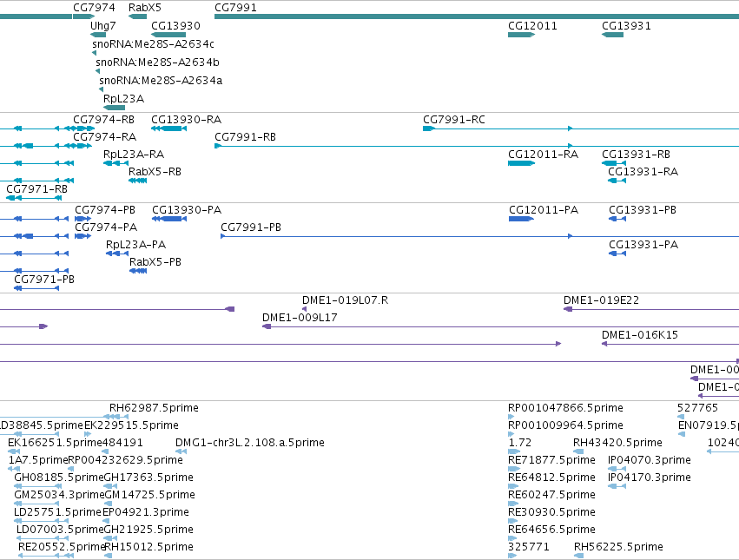This screenshot has height=560, width=739.
Task: Click EST RH43420.5prime
Action: tap(617, 443)
